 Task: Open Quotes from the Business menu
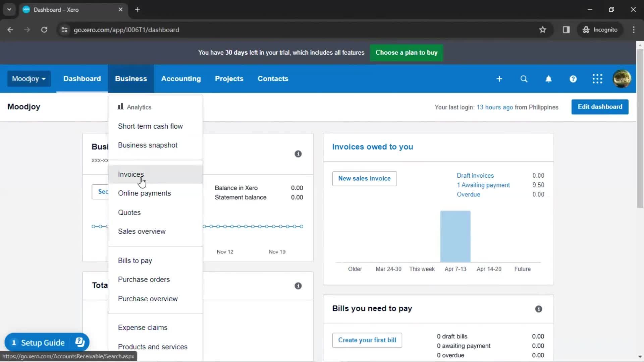(155, 213)
